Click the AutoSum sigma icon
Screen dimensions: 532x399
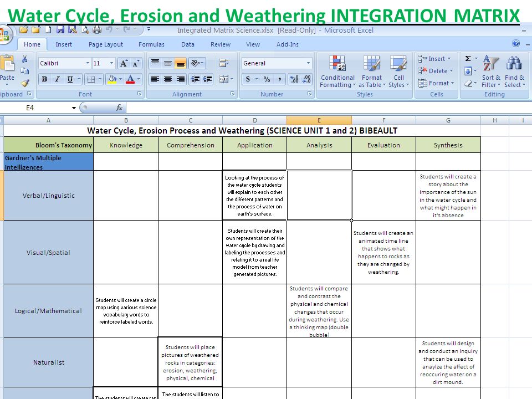click(468, 58)
